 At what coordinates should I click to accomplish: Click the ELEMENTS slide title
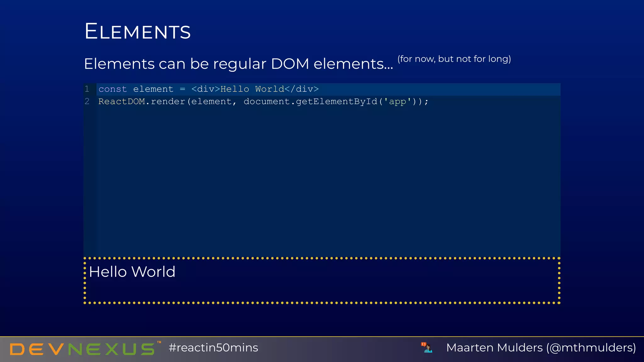pyautogui.click(x=137, y=31)
